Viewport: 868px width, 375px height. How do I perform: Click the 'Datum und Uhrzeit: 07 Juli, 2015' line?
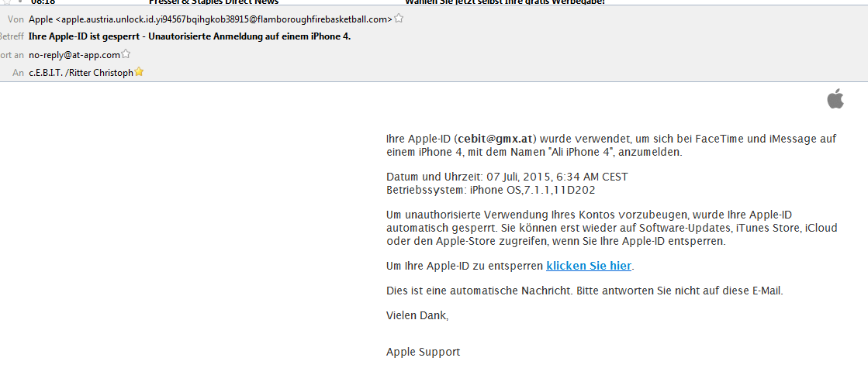507,177
